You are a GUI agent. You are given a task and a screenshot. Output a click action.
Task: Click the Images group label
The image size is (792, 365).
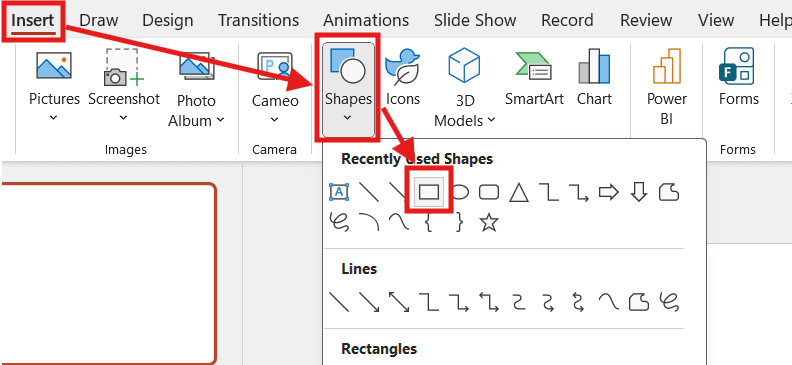126,149
